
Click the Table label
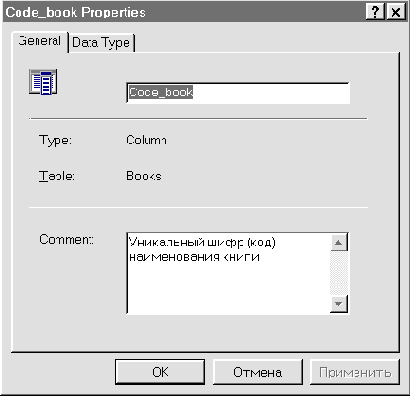pyautogui.click(x=57, y=176)
